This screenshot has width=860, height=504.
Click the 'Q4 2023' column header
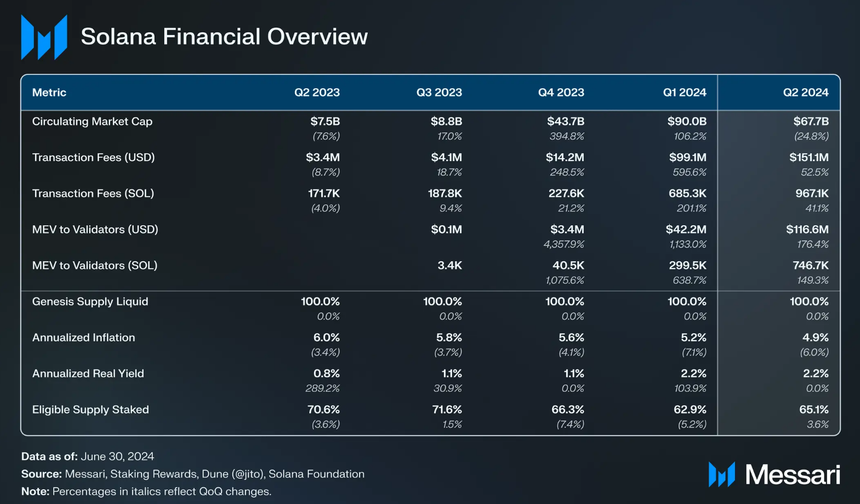561,93
